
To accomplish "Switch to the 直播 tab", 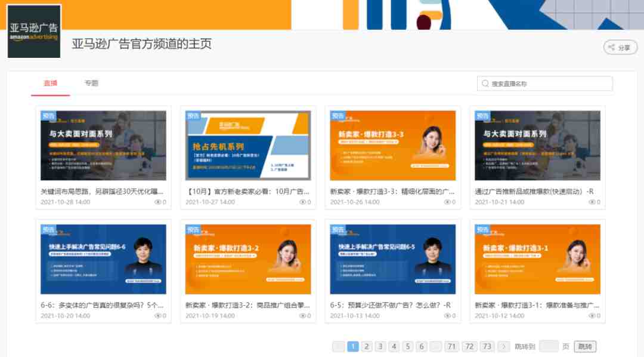I will 51,83.
